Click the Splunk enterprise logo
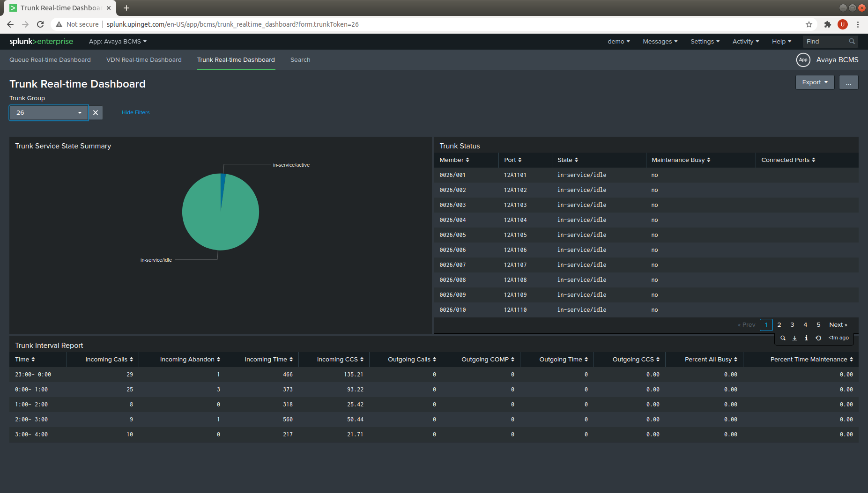 [x=41, y=42]
